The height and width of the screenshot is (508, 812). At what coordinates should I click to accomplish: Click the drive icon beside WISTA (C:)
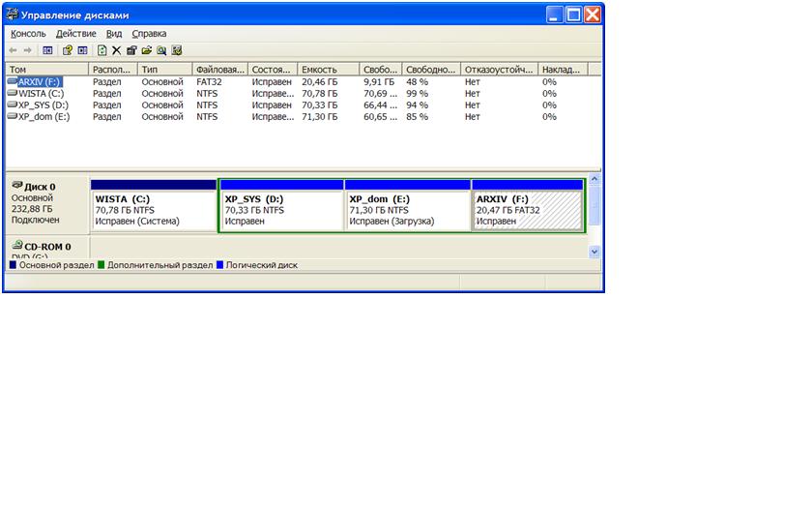coord(13,93)
